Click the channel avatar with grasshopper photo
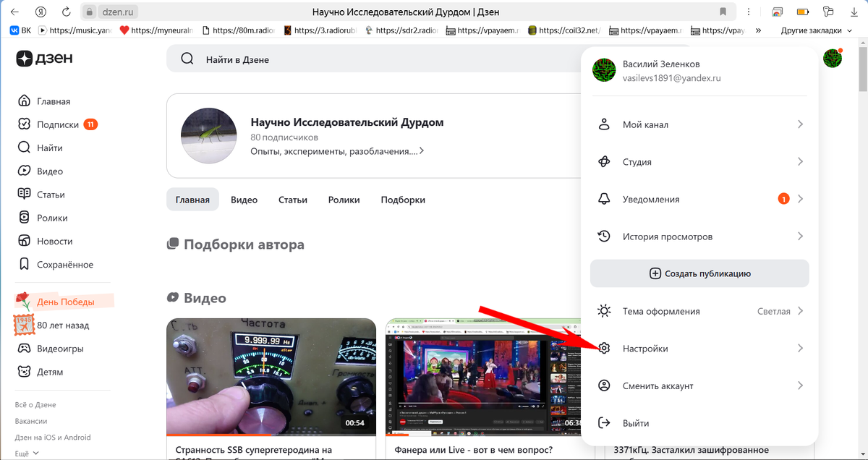Viewport: 868px width, 460px height. coord(208,137)
